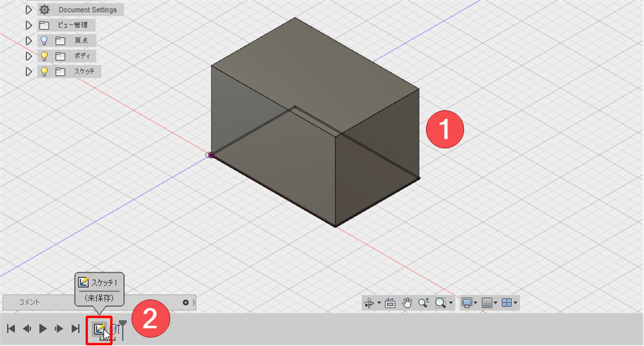The width and height of the screenshot is (644, 346).
Task: Click the top face of the box
Action: click(x=315, y=76)
